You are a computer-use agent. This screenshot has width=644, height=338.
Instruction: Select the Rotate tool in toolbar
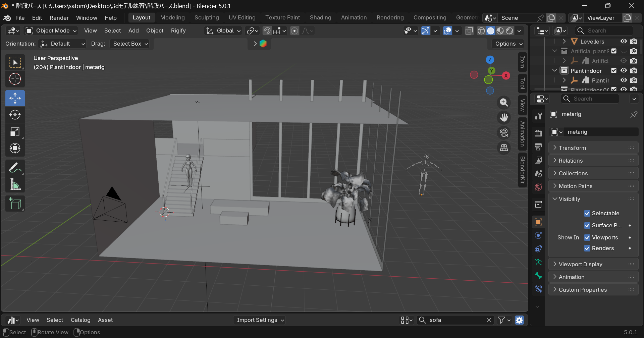click(15, 115)
